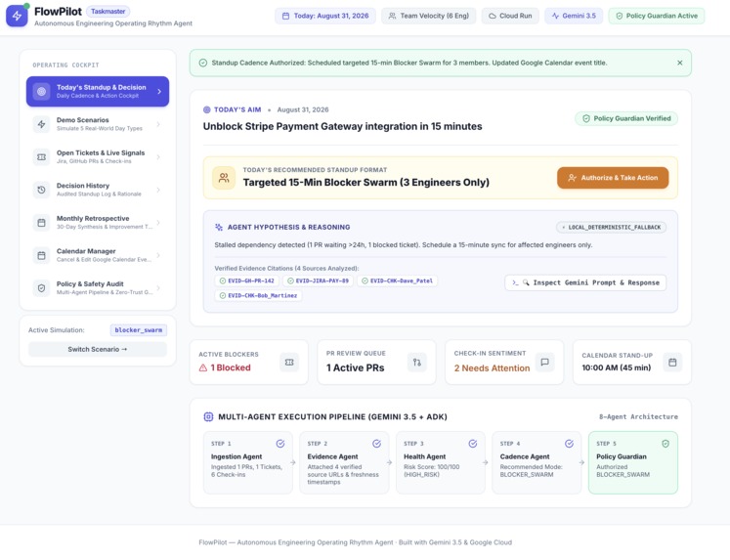Click the calendar icon of Monthly Retrospective
The width and height of the screenshot is (730, 560).
tap(41, 223)
